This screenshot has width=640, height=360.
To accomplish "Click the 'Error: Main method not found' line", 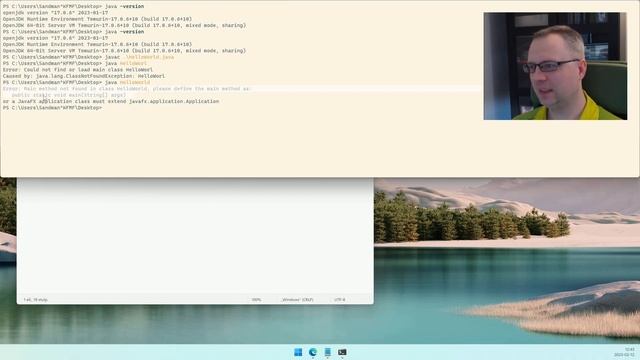I will (x=127, y=89).
